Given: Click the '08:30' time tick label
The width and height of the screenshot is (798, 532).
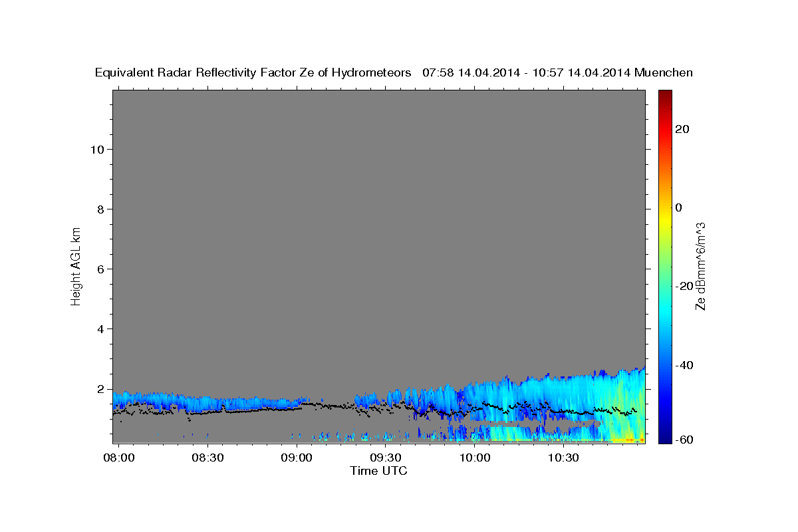Looking at the screenshot, I should click(x=208, y=458).
